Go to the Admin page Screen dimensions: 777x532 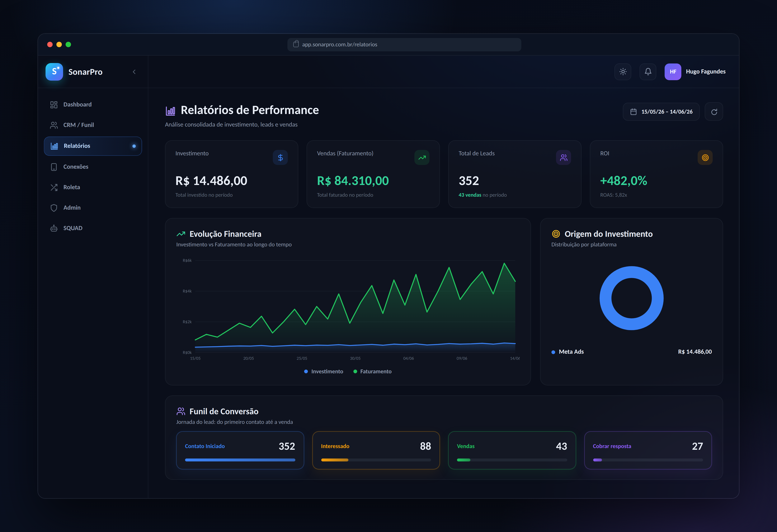(93, 208)
